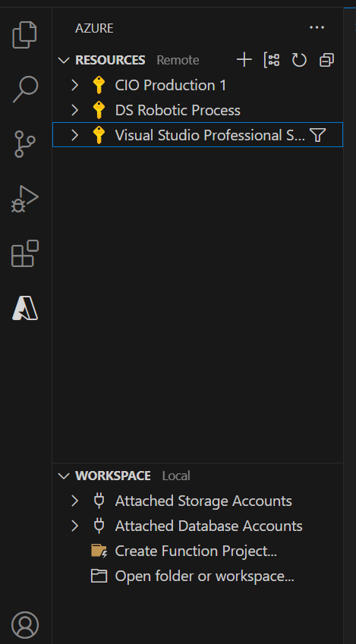Open the Source Control view
Screen dimensions: 356x644
pos(24,144)
